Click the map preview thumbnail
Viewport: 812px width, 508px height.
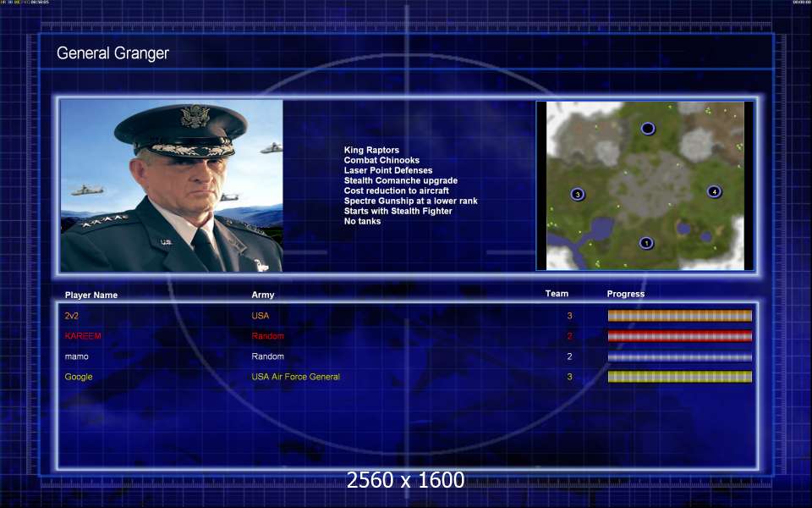coord(645,185)
